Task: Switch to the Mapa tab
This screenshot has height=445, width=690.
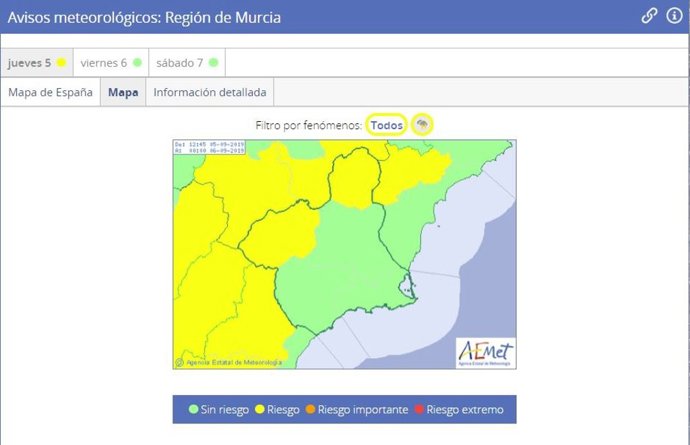Action: pyautogui.click(x=123, y=92)
